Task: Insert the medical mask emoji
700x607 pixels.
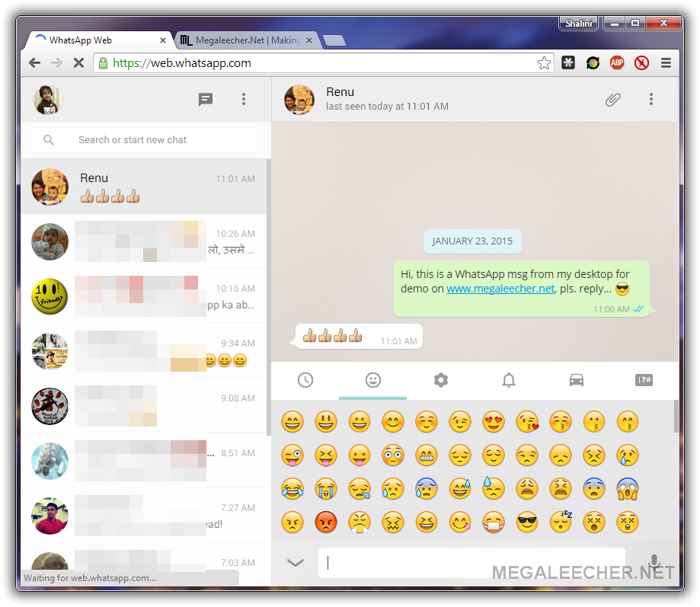Action: coord(494,522)
